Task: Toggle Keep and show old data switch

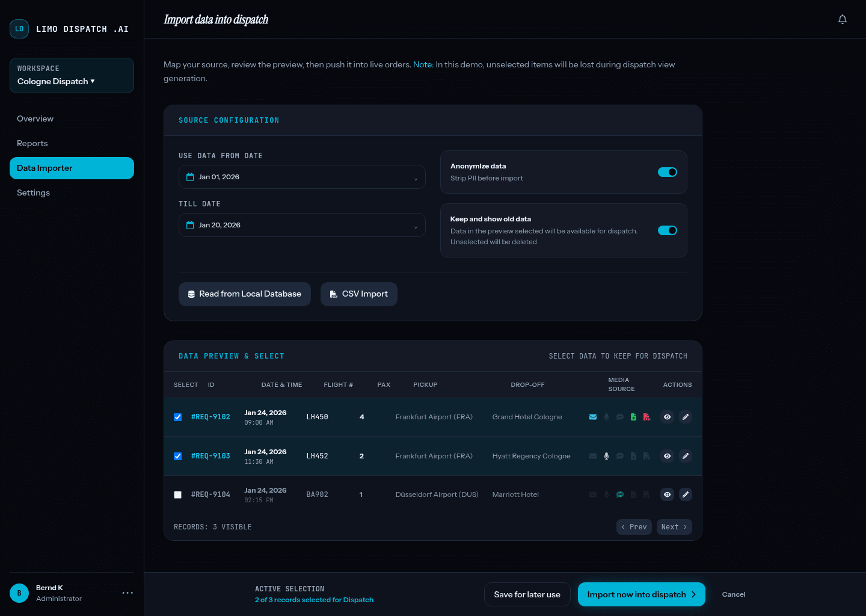Action: click(x=668, y=230)
